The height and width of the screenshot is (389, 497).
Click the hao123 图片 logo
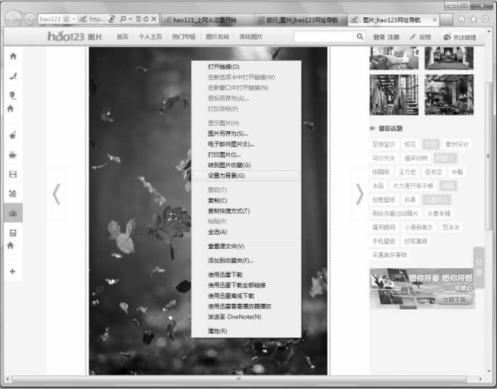pos(75,36)
